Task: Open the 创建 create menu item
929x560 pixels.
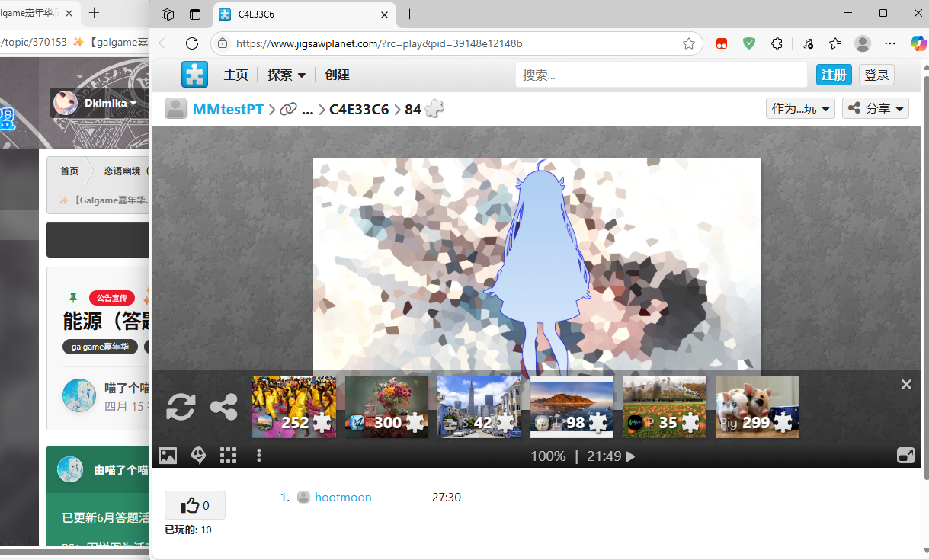Action: click(x=338, y=75)
